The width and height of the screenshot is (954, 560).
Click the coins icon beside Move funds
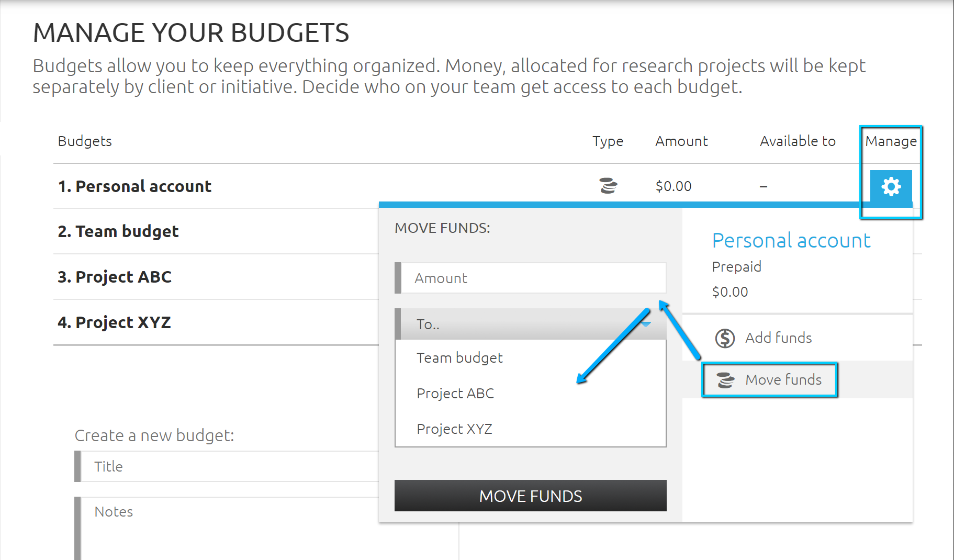[x=725, y=380]
